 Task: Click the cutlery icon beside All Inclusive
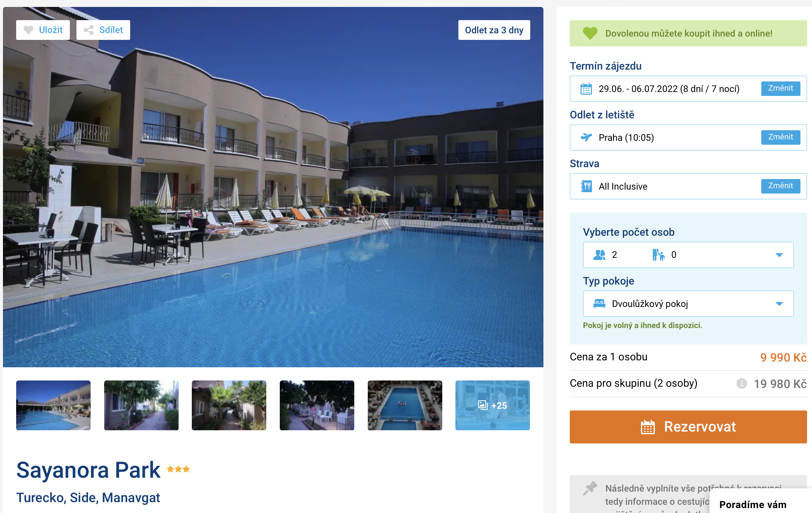[586, 186]
